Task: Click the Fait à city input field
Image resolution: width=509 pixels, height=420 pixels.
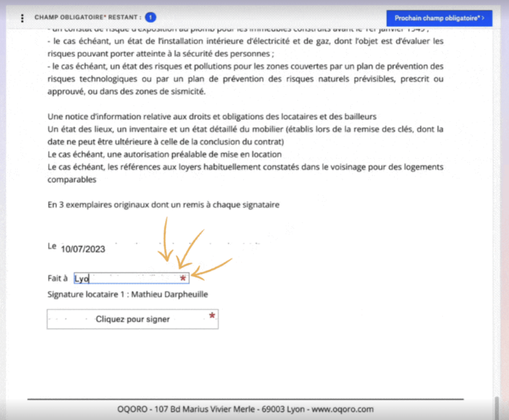Action: (x=132, y=278)
